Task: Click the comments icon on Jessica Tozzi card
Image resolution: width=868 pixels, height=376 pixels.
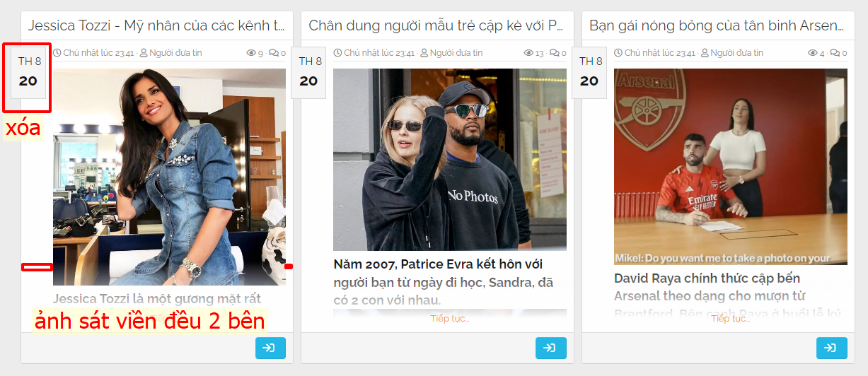Action: click(273, 53)
